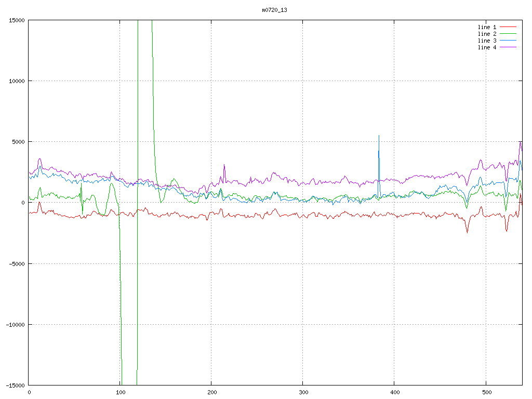Click the purple sample beside 'line 4'

(509, 47)
